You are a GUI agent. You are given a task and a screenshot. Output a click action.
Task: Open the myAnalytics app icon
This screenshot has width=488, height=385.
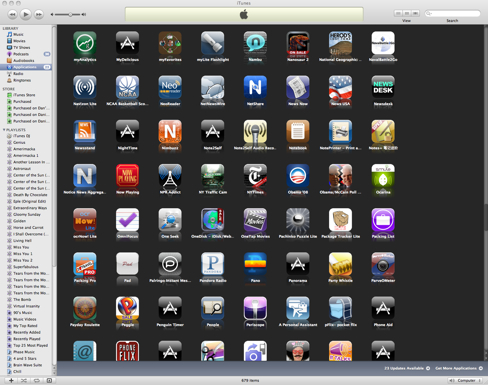coord(85,43)
